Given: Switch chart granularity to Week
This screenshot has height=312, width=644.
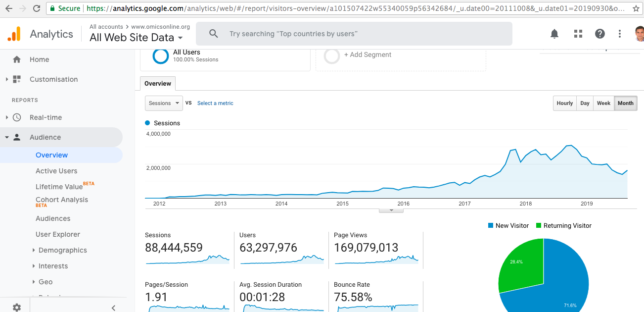Looking at the screenshot, I should coord(603,103).
